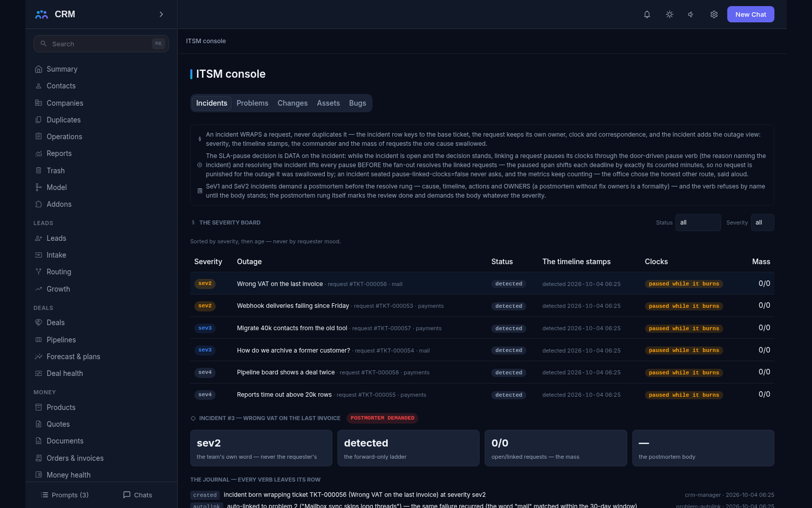Start a New Chat
Screen dimensions: 812x508
[751, 14]
